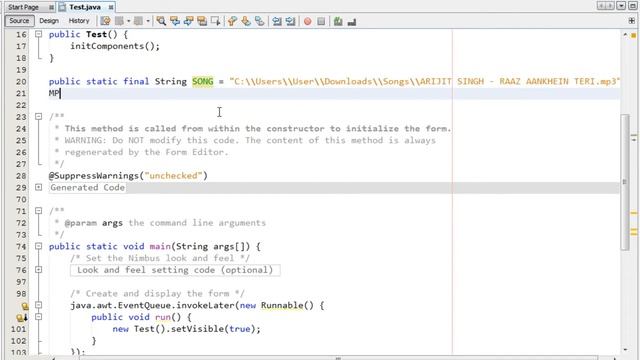Open Forward history dropdown arrow
Screen dimensions: 640x360
148,21
